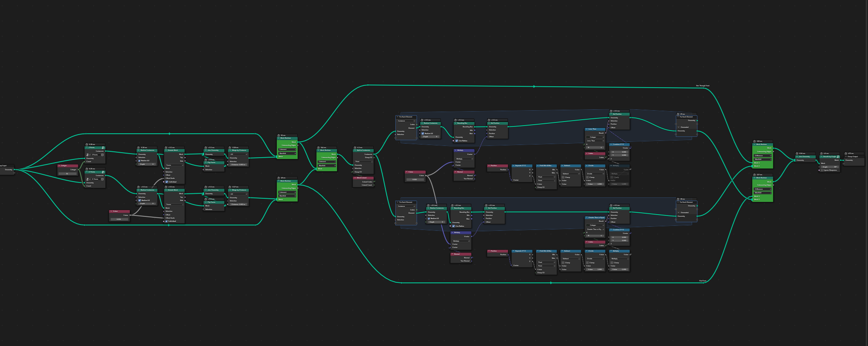Click the object icon in the X Points field
The width and height of the screenshot is (868, 346).
click(x=88, y=179)
